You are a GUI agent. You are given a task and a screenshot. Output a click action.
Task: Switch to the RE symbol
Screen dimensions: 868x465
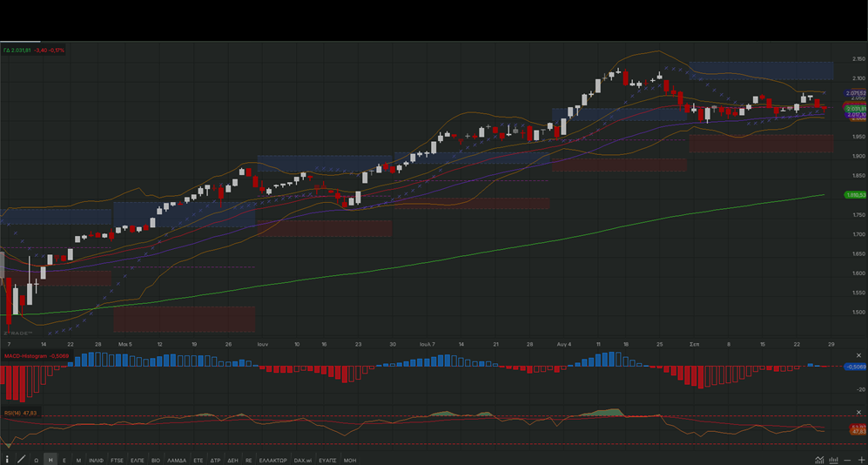pos(249,460)
